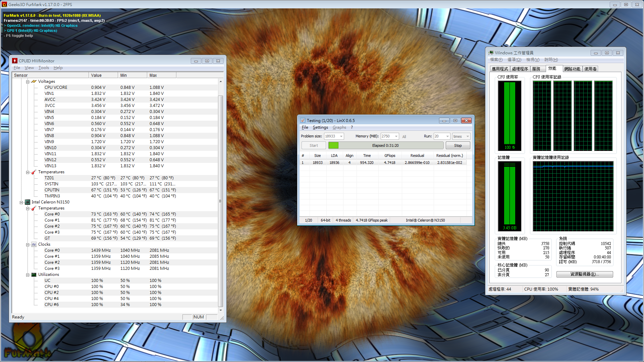Open the times unit dropdown in LinX
The image size is (644, 362).
pyautogui.click(x=467, y=136)
